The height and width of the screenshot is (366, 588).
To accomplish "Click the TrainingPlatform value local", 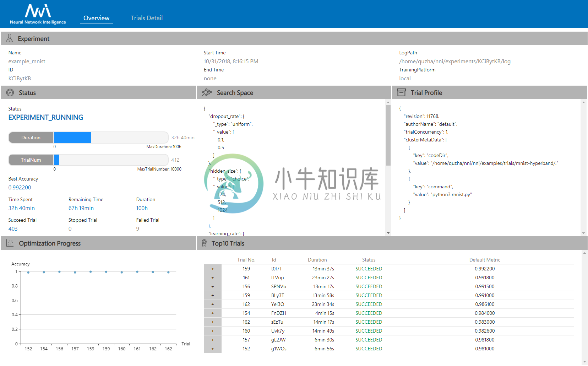I will click(405, 78).
